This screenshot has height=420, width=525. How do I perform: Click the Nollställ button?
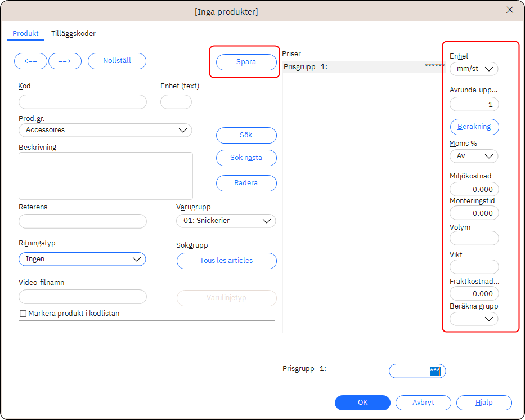point(117,61)
